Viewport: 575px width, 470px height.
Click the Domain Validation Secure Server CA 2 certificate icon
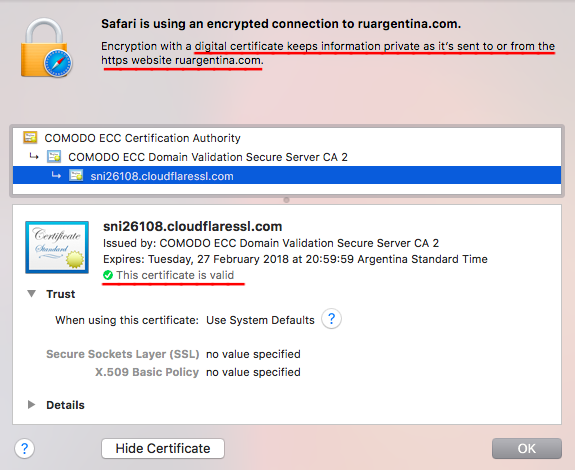coord(54,157)
